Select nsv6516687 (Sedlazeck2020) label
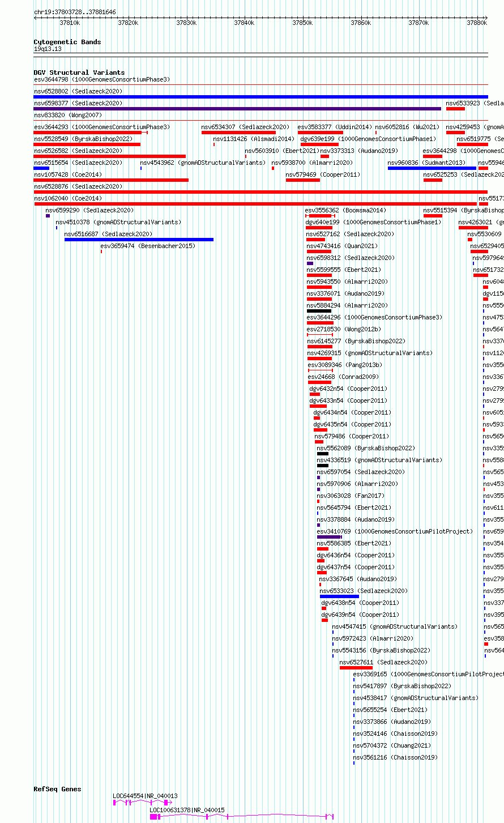Screen dimensions: 504x823 (x=108, y=234)
